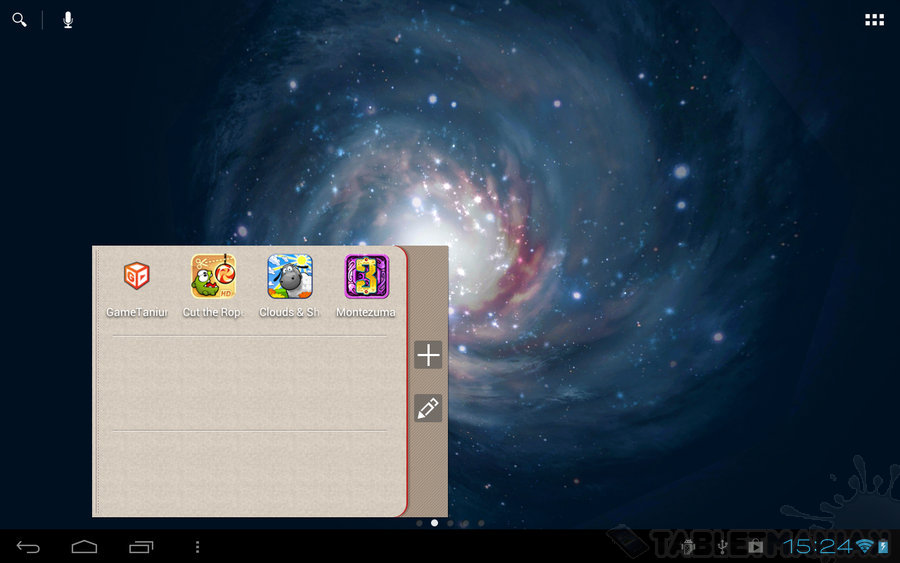This screenshot has height=563, width=900.
Task: Tap the USB connection notification icon
Action: [x=722, y=546]
